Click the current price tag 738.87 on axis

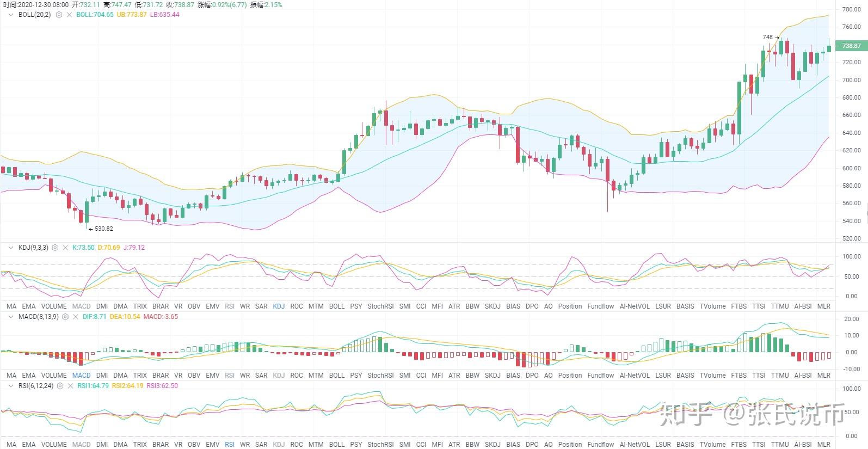click(852, 46)
